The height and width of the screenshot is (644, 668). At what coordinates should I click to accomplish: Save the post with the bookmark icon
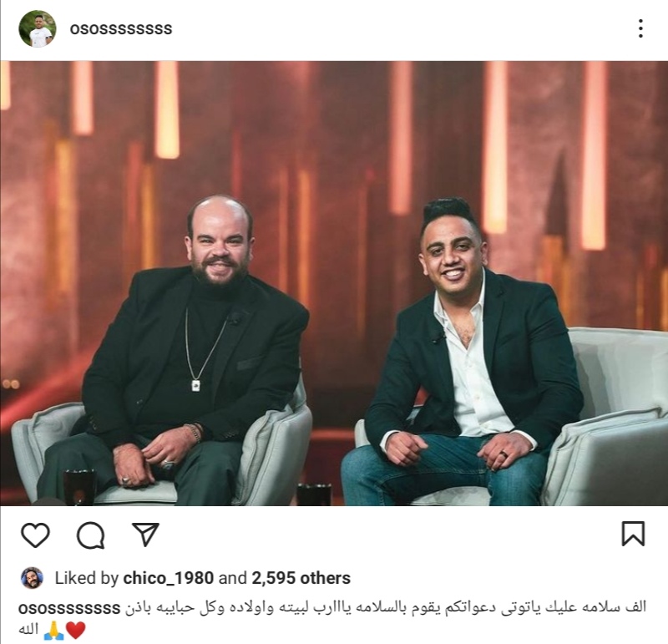(633, 533)
